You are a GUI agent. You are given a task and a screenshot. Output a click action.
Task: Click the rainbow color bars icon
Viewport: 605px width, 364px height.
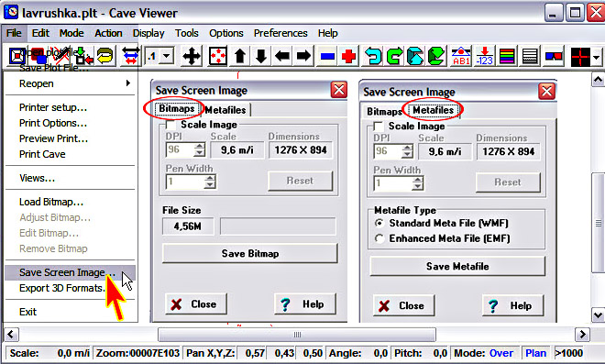[x=507, y=56]
